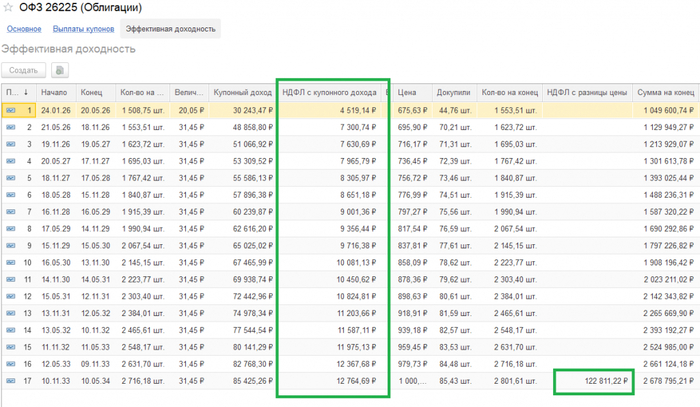Click the row icon of record 1
Image resolution: width=700 pixels, height=407 pixels.
coord(12,110)
